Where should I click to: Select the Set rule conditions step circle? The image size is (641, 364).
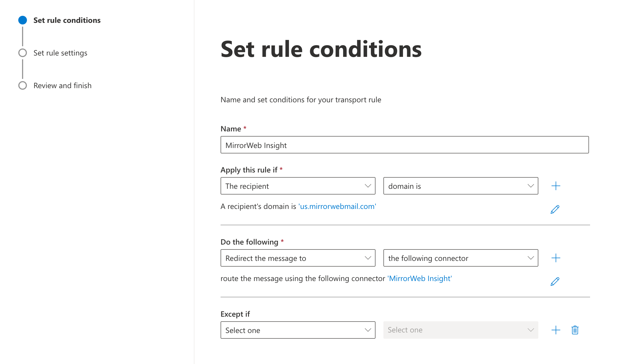tap(23, 20)
